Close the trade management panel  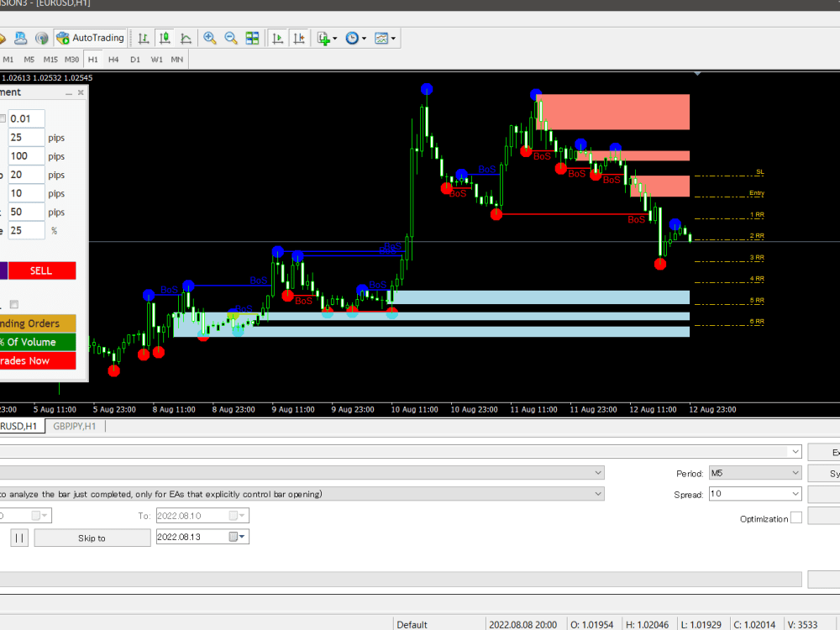[81, 92]
